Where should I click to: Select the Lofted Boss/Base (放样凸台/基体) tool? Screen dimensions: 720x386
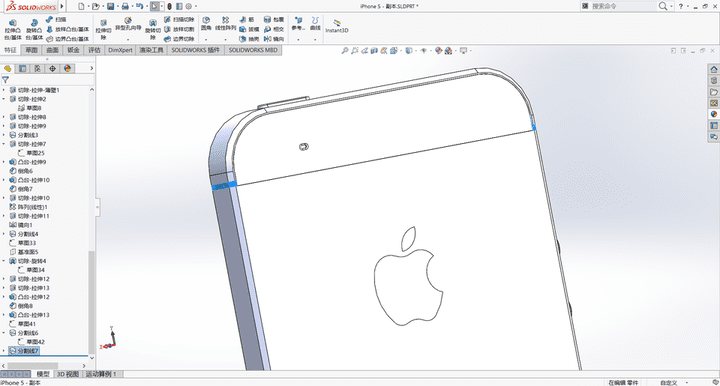coord(68,29)
